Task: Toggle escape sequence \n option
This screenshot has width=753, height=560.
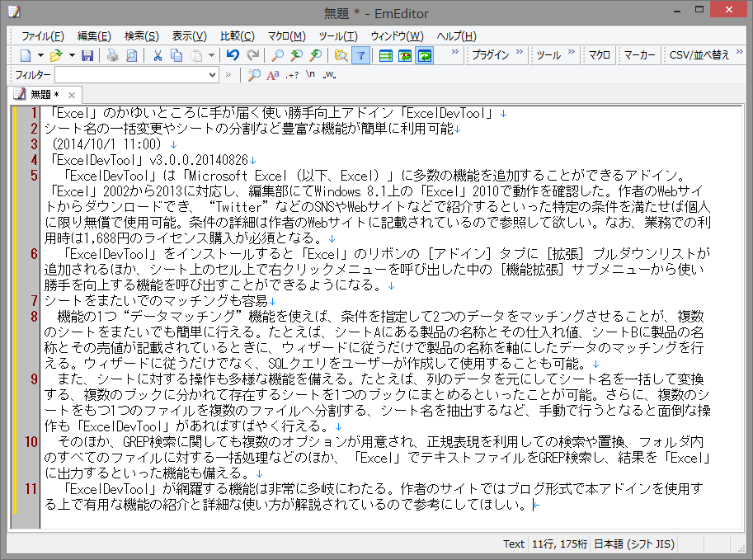Action: click(311, 75)
